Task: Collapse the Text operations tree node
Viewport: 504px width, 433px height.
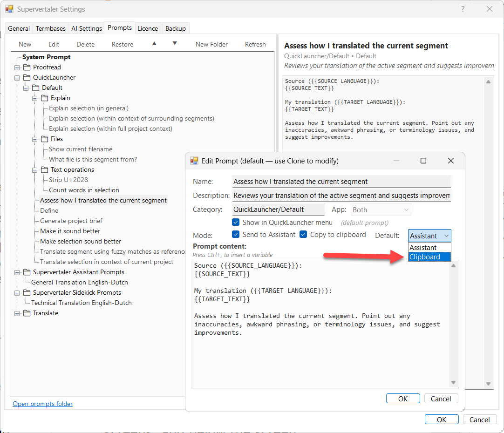Action: (x=35, y=170)
